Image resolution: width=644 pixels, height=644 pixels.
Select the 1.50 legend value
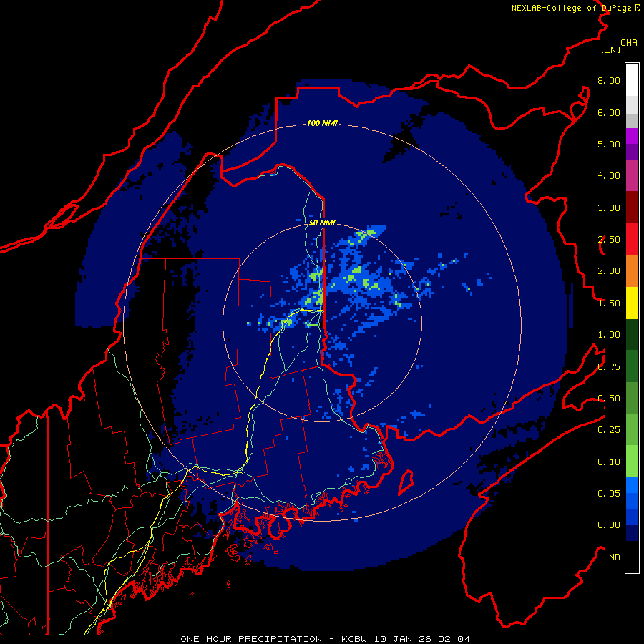pos(609,303)
